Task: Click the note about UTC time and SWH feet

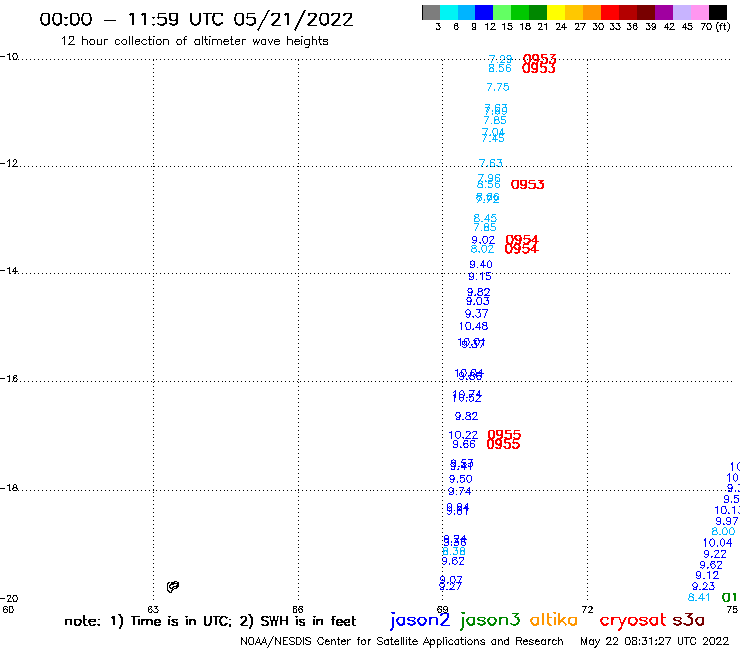Action: click(210, 621)
